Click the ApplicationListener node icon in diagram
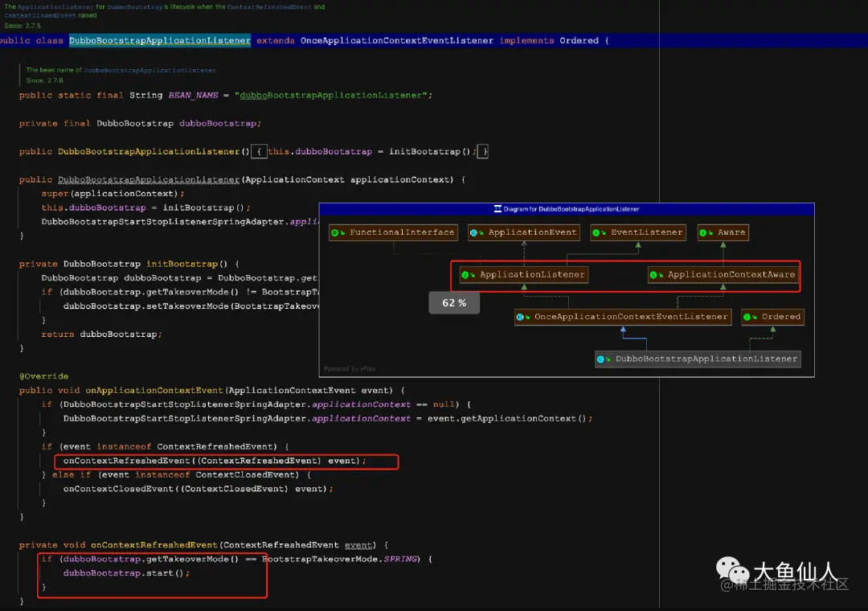The height and width of the screenshot is (611, 868). coord(465,275)
